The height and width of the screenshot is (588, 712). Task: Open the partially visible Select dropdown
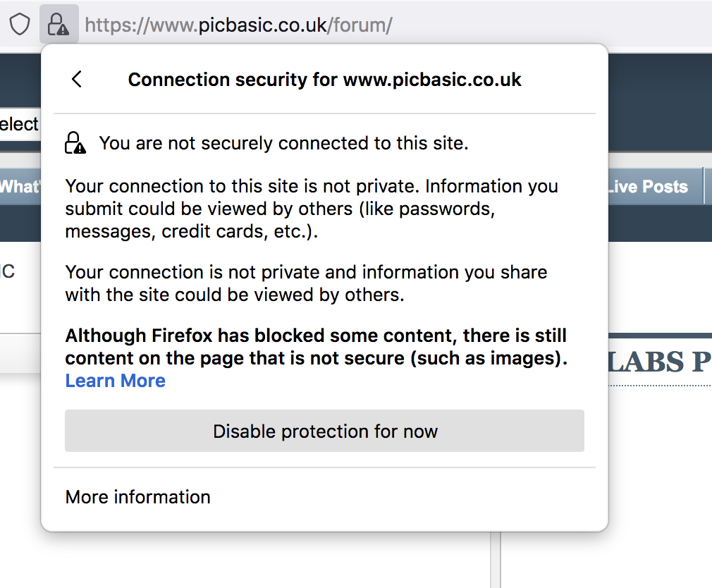(19, 125)
